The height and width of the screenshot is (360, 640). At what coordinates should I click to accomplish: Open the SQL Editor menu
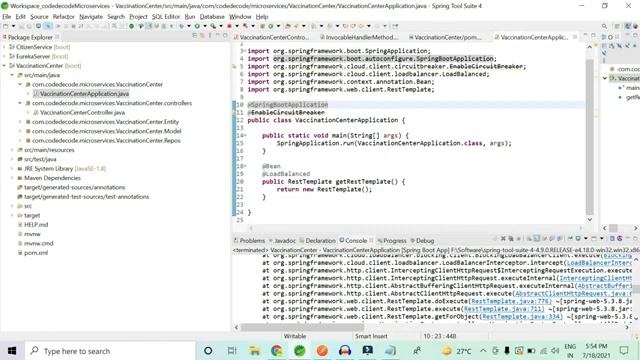166,17
